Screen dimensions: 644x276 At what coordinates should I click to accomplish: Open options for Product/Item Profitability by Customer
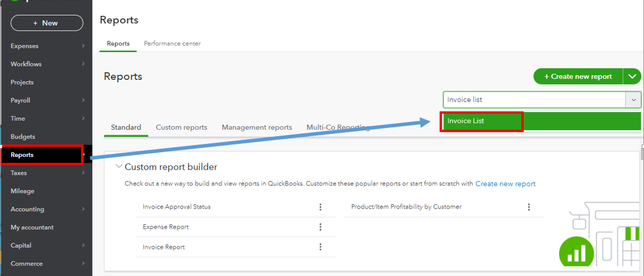(529, 207)
